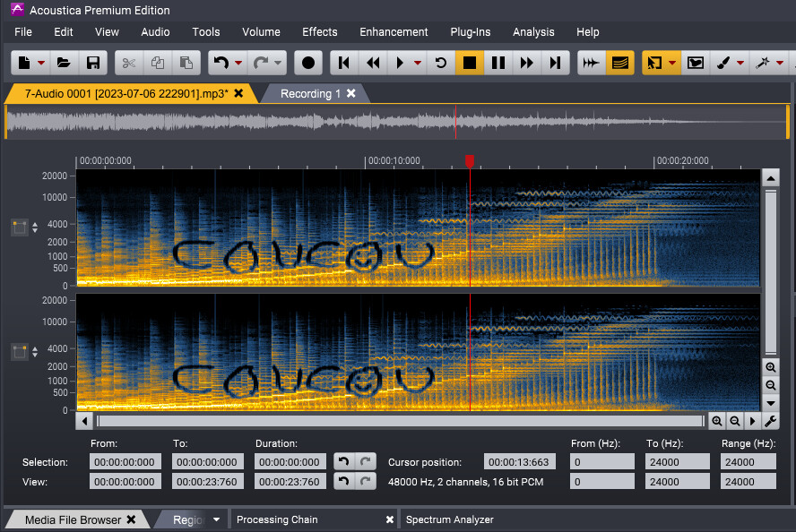Toggle loop playback
796x532 pixels.
[x=441, y=63]
